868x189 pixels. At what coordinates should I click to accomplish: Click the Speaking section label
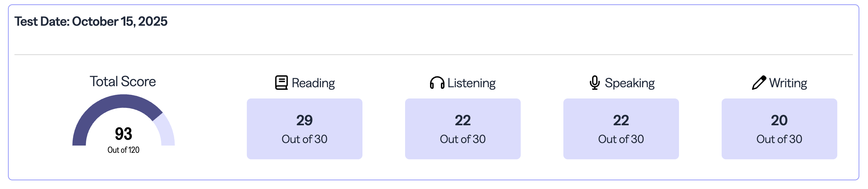point(629,83)
